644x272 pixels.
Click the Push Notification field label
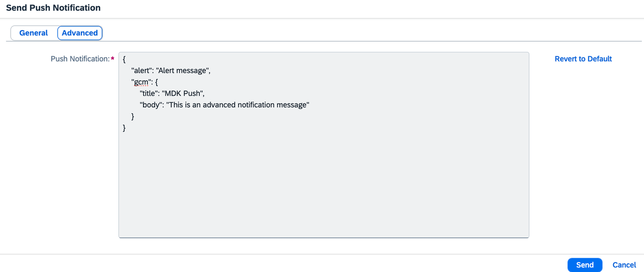[x=80, y=59]
